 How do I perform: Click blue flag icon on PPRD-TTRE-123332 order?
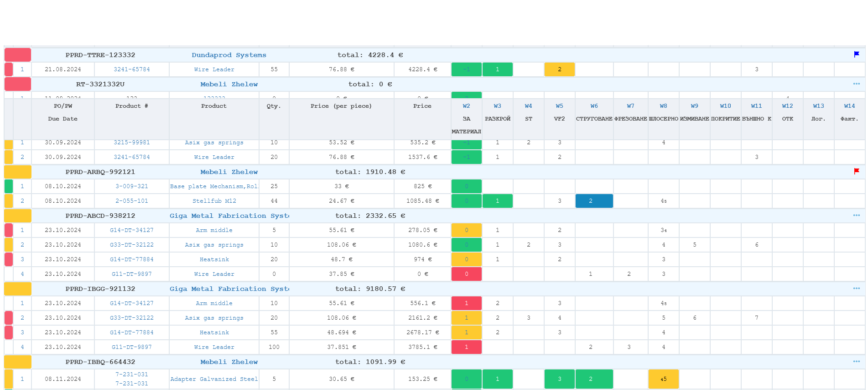[x=857, y=54]
